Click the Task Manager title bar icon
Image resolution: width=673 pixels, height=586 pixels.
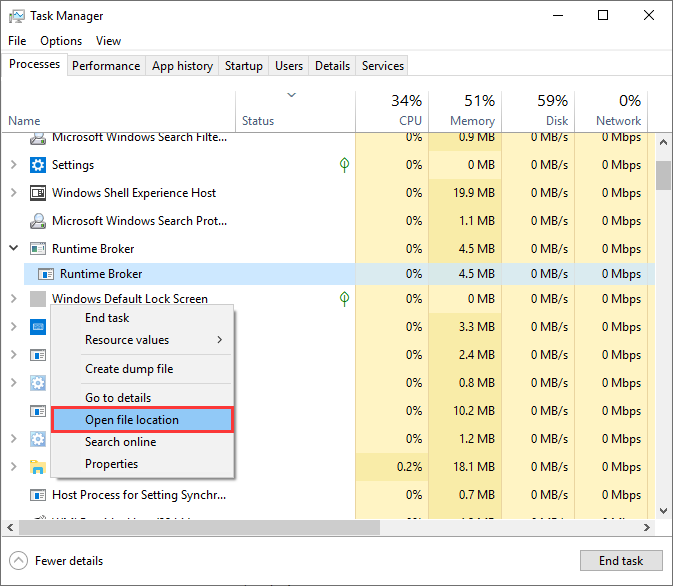(17, 16)
